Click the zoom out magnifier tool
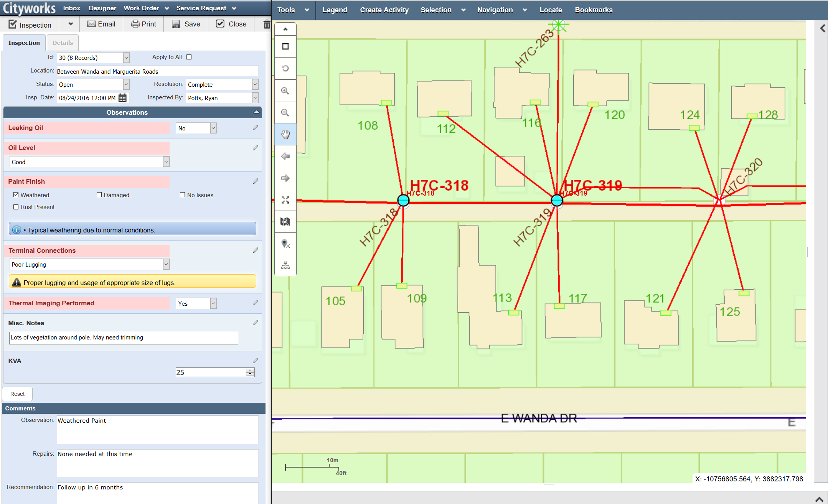This screenshot has width=828, height=504. pos(285,113)
